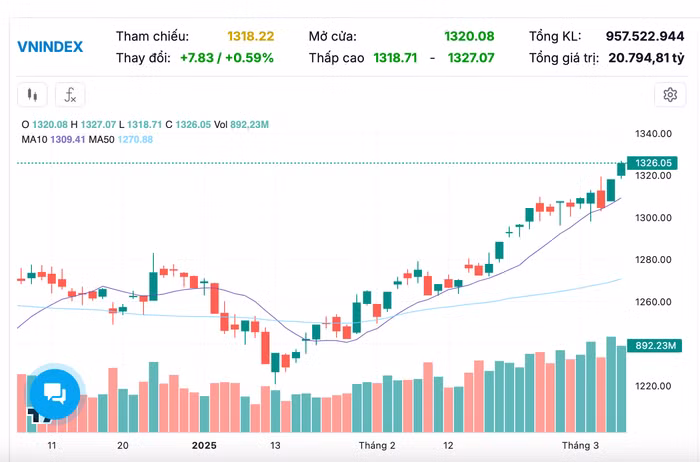Click the Tham chiếu reference price 1318.22
Viewport: 700px width, 462px height.
point(250,36)
